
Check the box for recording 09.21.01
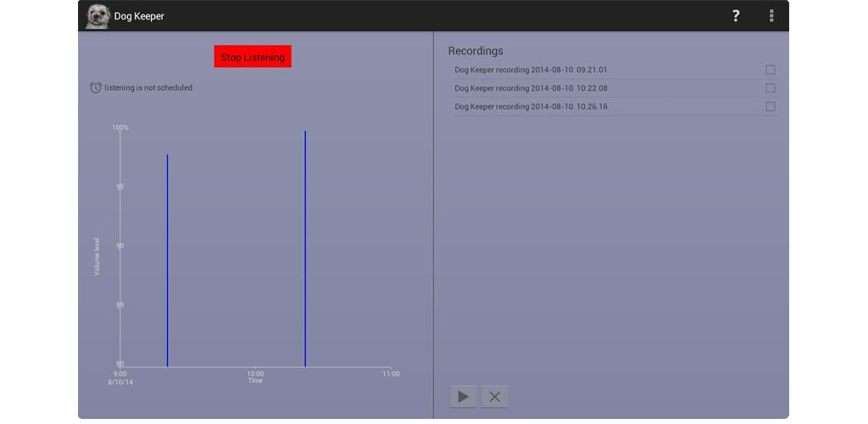tap(771, 70)
